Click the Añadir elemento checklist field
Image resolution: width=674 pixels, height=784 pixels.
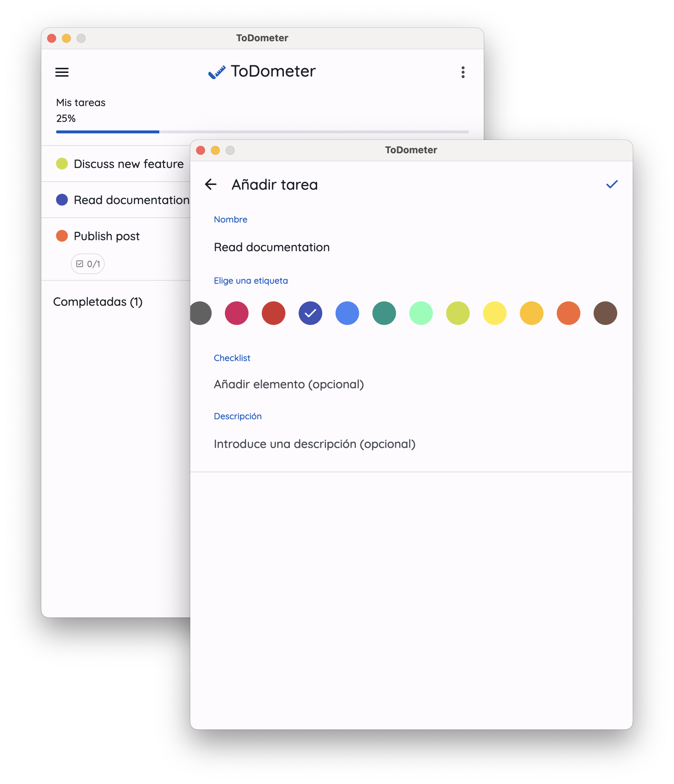289,384
